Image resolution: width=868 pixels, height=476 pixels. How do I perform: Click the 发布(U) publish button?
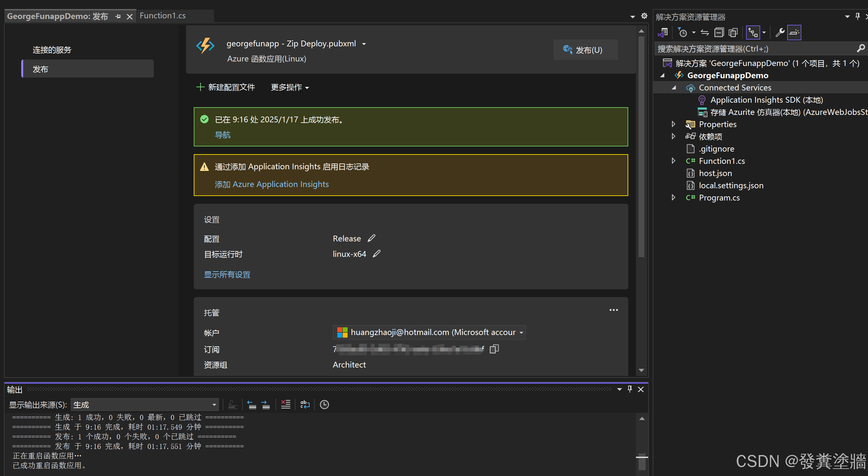point(585,50)
